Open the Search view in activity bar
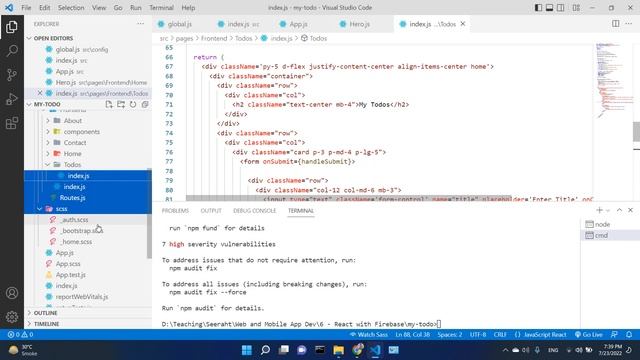This screenshot has width=640, height=360. click(12, 51)
